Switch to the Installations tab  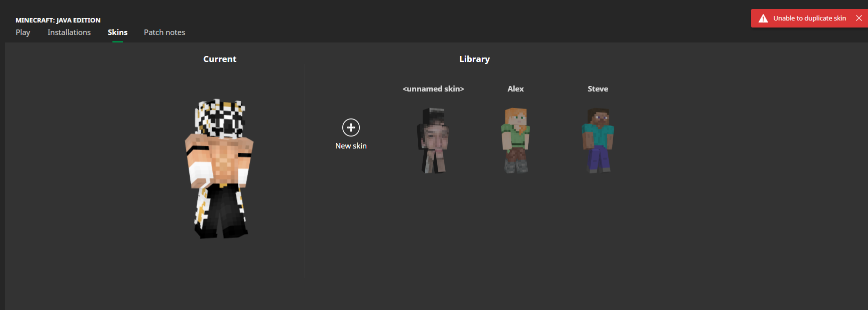[69, 32]
